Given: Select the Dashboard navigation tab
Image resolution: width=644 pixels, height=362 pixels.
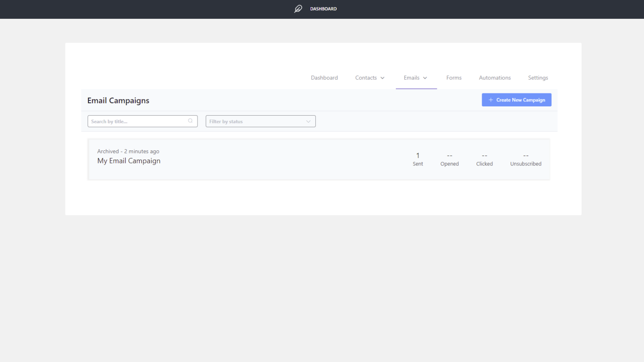Looking at the screenshot, I should click(x=324, y=78).
